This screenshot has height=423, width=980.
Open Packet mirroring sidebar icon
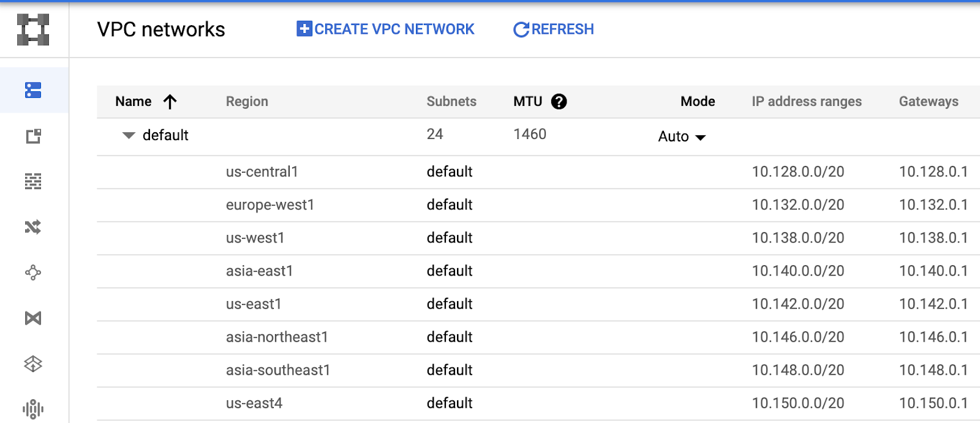coord(33,408)
